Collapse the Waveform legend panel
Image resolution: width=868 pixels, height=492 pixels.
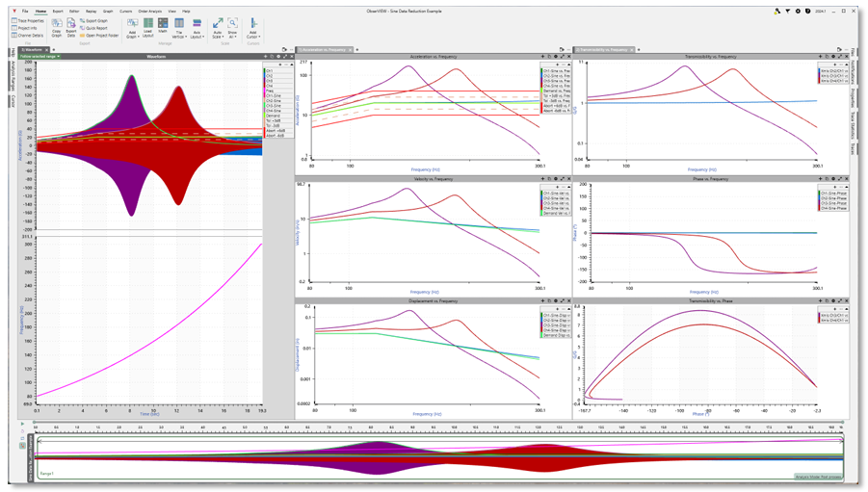291,65
